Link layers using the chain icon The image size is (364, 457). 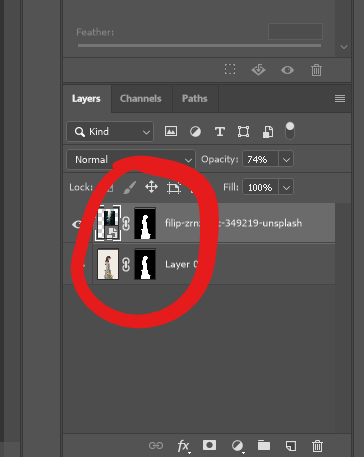[156, 445]
